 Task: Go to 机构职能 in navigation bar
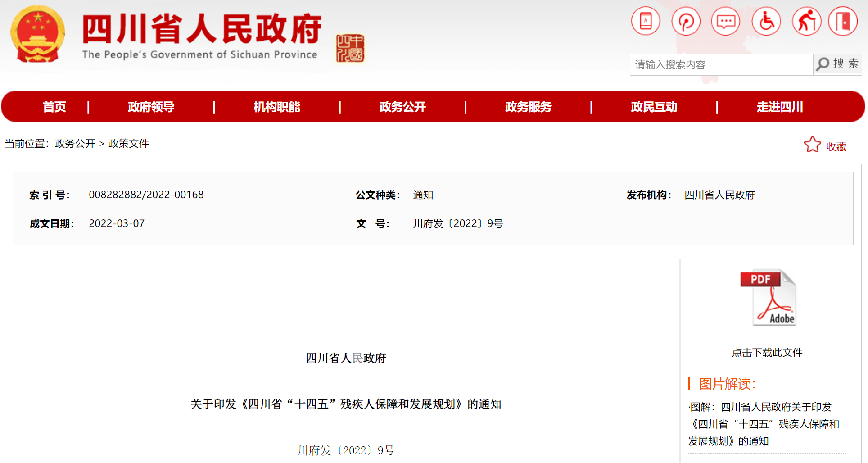click(276, 107)
